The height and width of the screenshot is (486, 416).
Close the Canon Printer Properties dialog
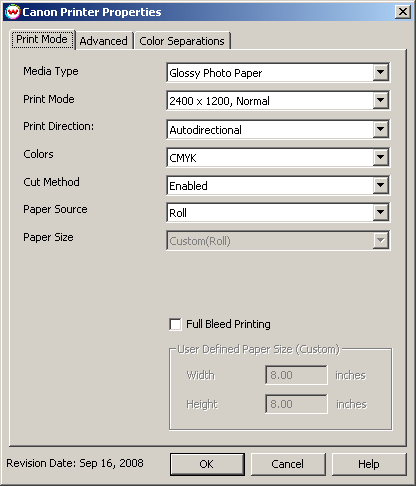tap(403, 12)
